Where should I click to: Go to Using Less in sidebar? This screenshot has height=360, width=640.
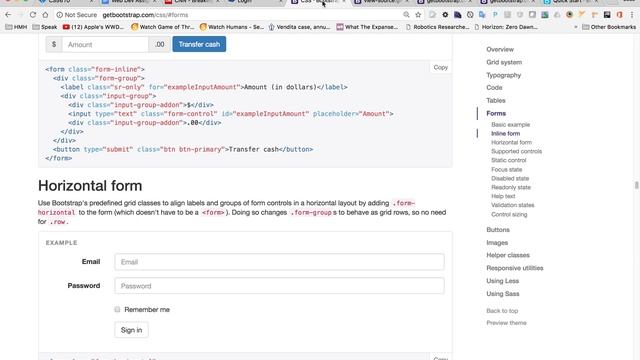point(502,281)
